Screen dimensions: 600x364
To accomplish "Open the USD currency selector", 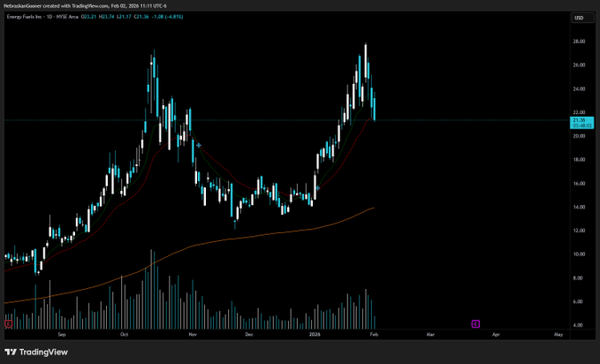I will pyautogui.click(x=579, y=18).
